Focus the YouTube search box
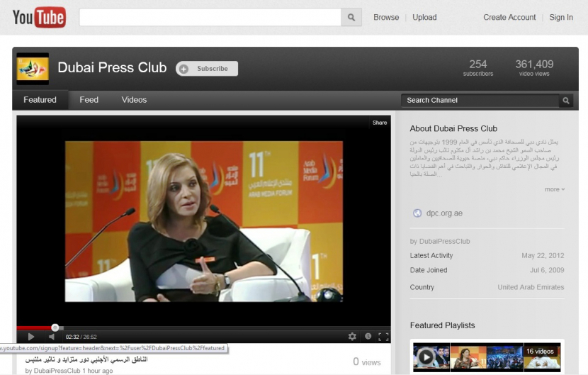 click(x=210, y=17)
